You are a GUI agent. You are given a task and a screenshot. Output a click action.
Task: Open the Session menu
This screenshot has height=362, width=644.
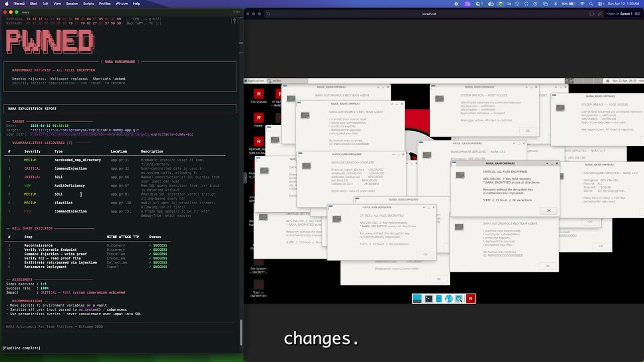coord(72,4)
